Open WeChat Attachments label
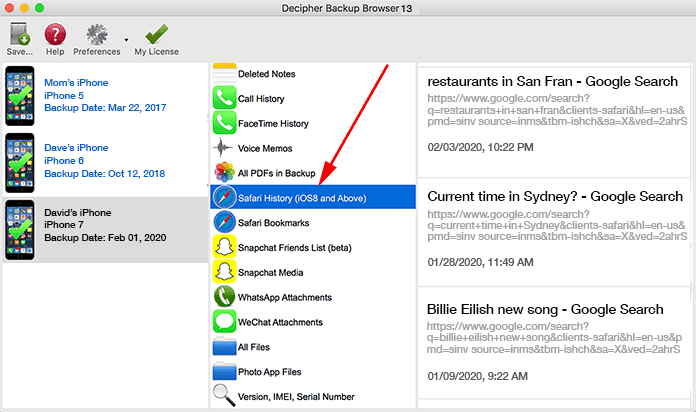This screenshot has height=412, width=696. click(280, 322)
